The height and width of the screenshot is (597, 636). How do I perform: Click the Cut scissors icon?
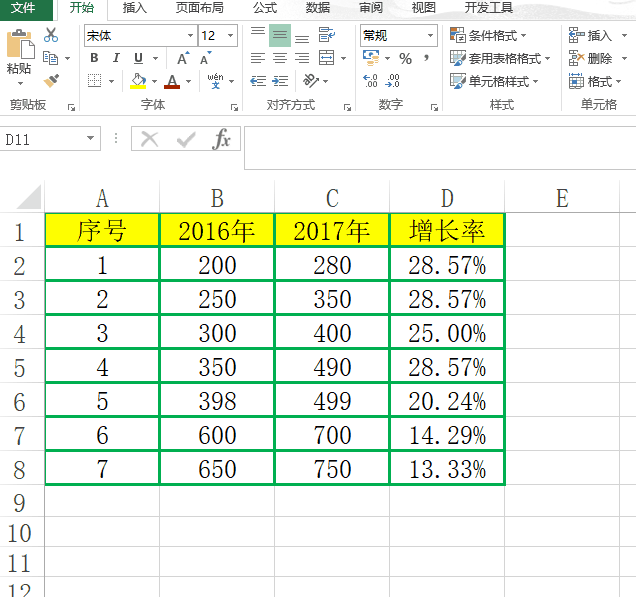click(x=51, y=35)
